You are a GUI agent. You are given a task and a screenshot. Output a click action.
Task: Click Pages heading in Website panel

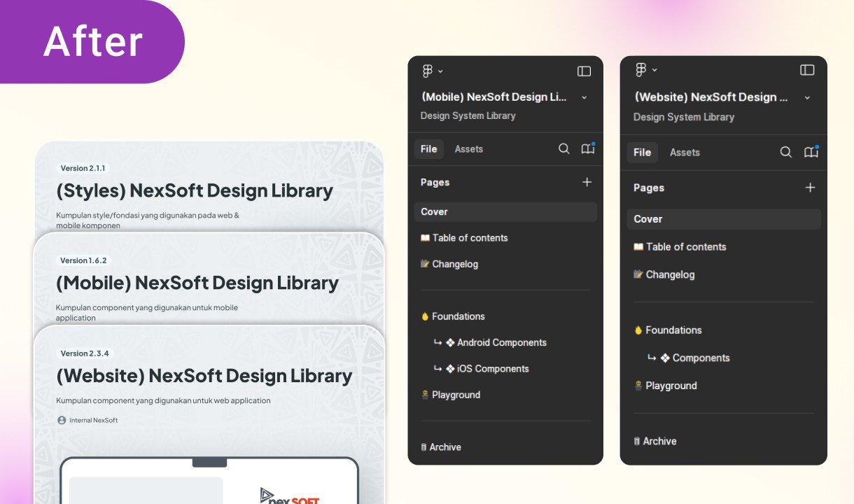pos(649,188)
